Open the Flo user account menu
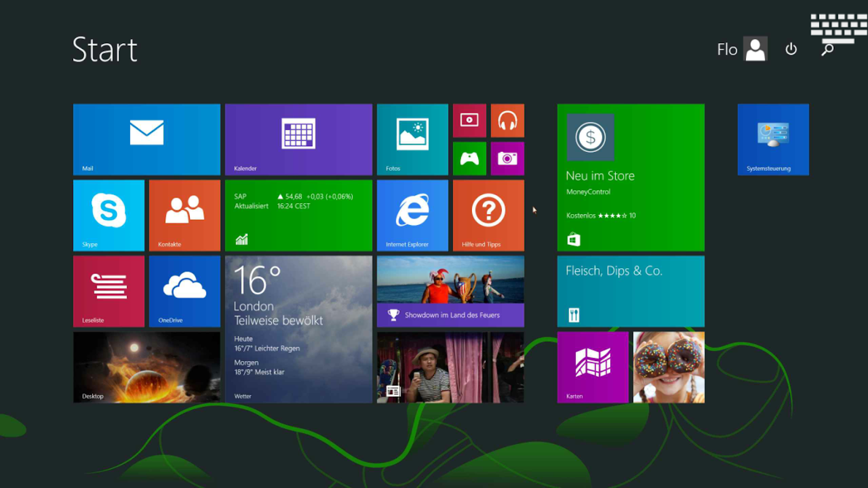This screenshot has width=868, height=488. pyautogui.click(x=742, y=49)
